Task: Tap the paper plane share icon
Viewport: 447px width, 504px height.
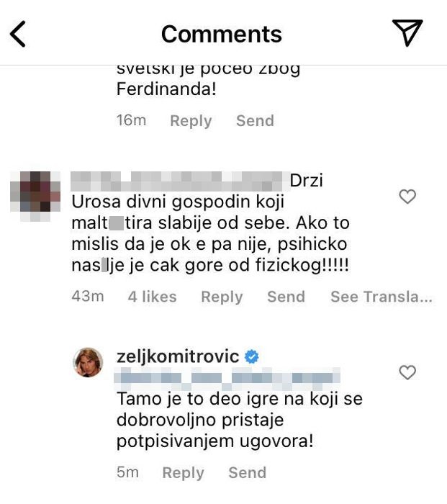Action: pyautogui.click(x=407, y=32)
